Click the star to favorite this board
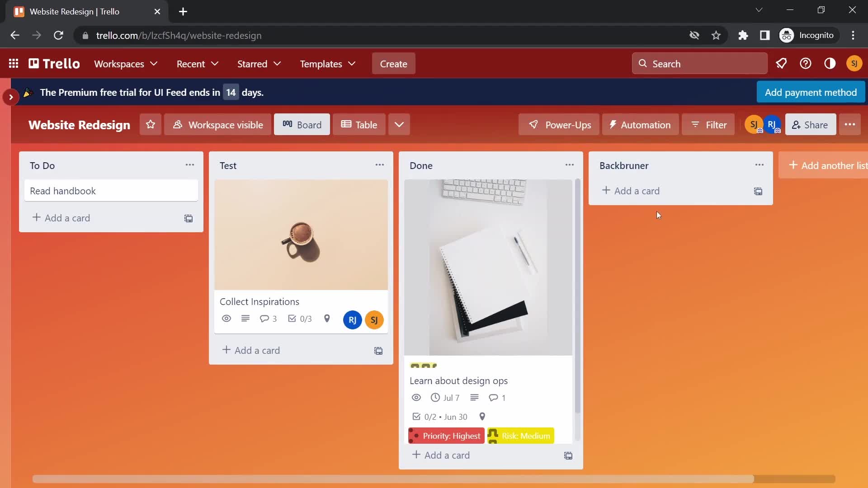Image resolution: width=868 pixels, height=488 pixels. (151, 125)
